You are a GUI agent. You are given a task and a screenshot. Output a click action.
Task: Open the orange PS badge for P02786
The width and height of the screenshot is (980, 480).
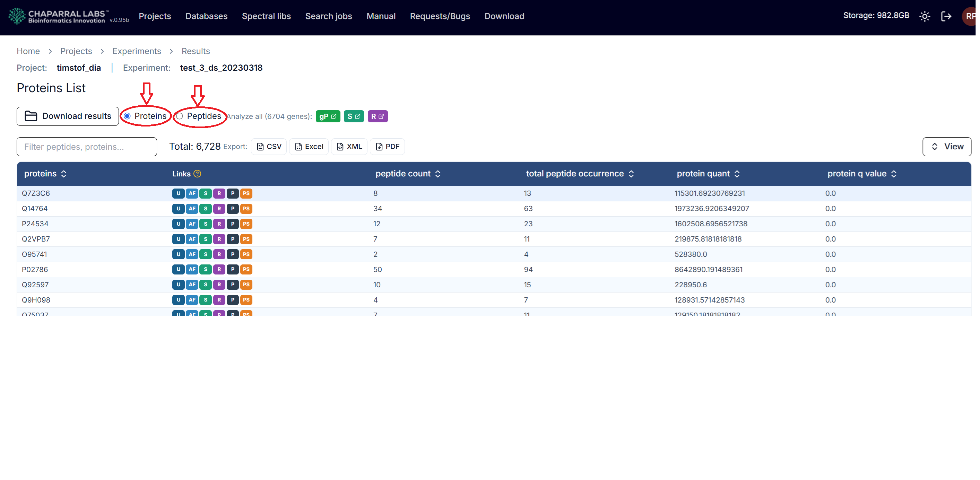tap(246, 269)
